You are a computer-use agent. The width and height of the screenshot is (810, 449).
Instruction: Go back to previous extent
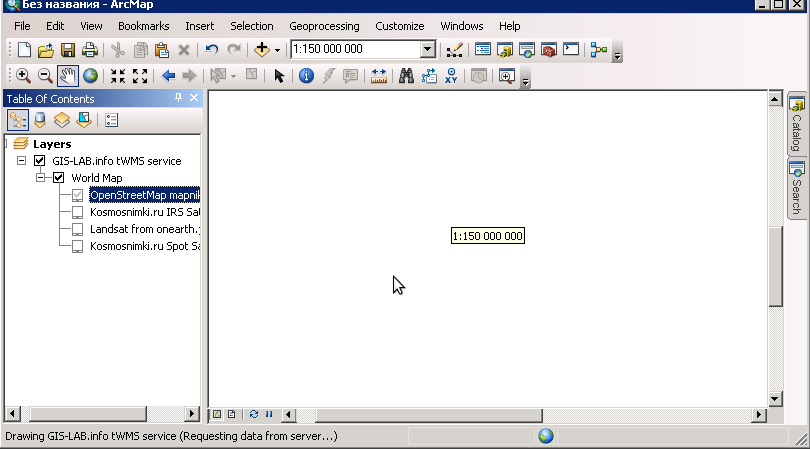click(168, 76)
